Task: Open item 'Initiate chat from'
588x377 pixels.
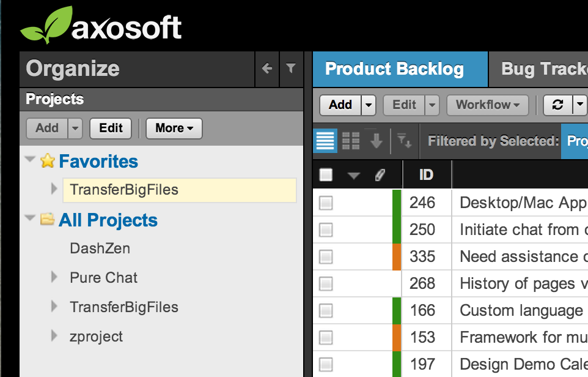Action: click(523, 230)
